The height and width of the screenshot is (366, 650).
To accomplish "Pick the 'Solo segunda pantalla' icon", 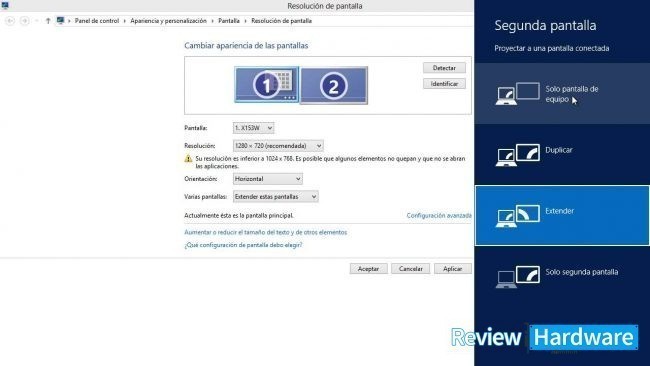I will tap(518, 277).
